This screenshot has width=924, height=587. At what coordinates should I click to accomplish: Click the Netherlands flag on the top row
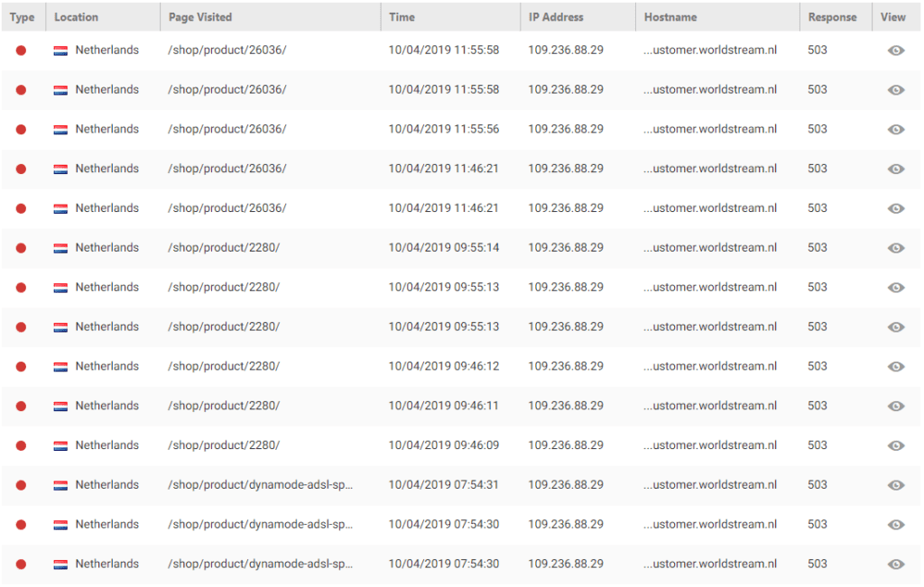pyautogui.click(x=61, y=50)
